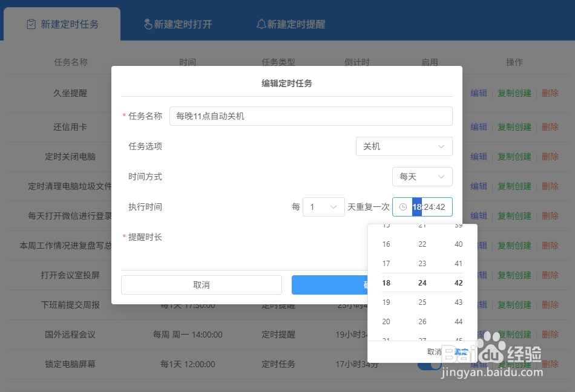Click 复制创建 for the 下班前提交周报 row
Image resolution: width=575 pixels, height=392 pixels.
514,305
